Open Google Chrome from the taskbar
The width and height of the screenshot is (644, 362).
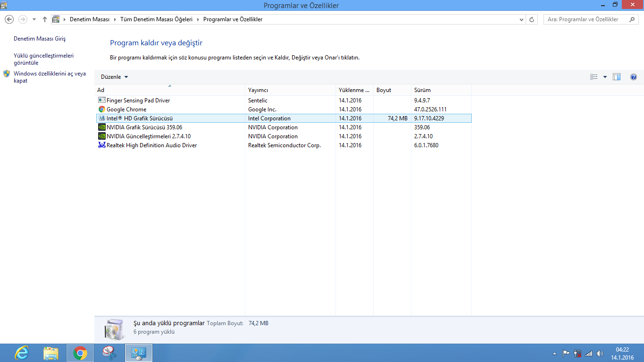click(80, 353)
